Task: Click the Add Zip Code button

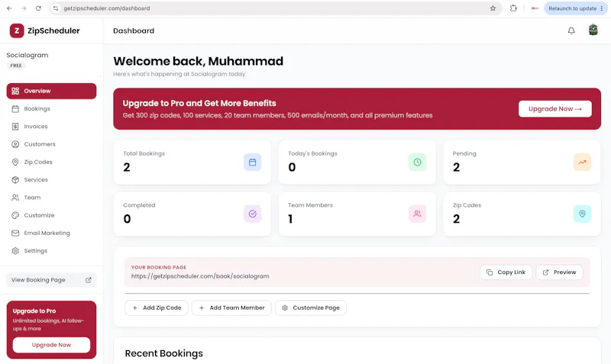Action: click(157, 308)
